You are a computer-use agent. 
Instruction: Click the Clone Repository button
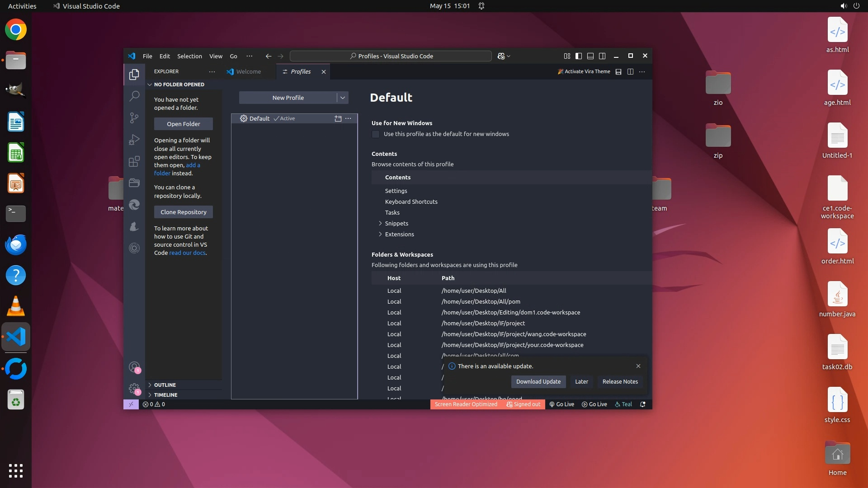[x=183, y=212]
